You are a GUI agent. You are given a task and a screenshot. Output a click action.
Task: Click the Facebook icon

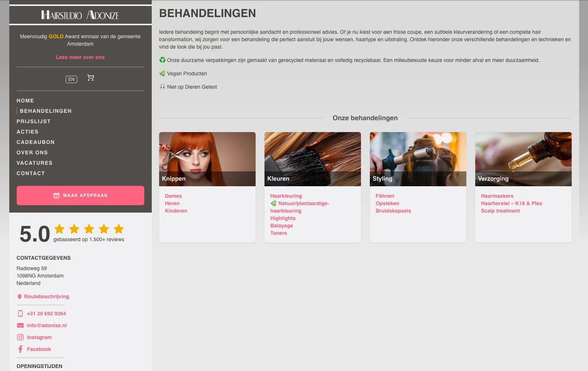pyautogui.click(x=20, y=349)
